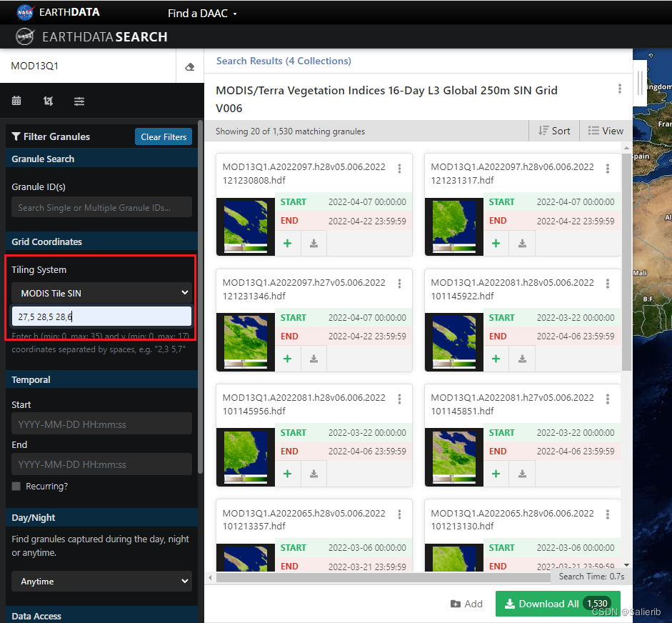The image size is (672, 623).
Task: Download the h28v05 A2022081 granule
Action: pyautogui.click(x=522, y=359)
